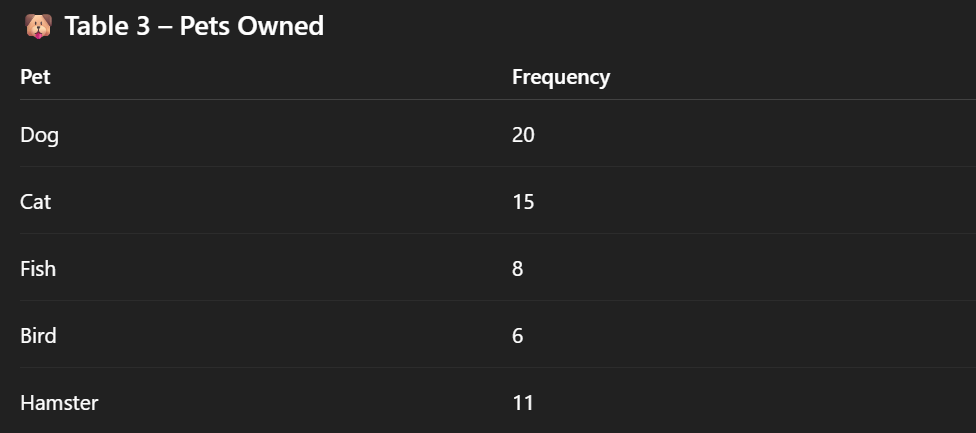
Task: Select the frequency value 6 for Bird
Action: [x=517, y=336]
